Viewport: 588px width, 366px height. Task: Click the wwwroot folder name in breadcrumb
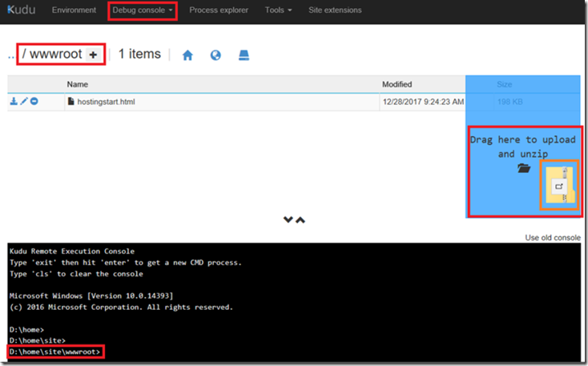55,54
